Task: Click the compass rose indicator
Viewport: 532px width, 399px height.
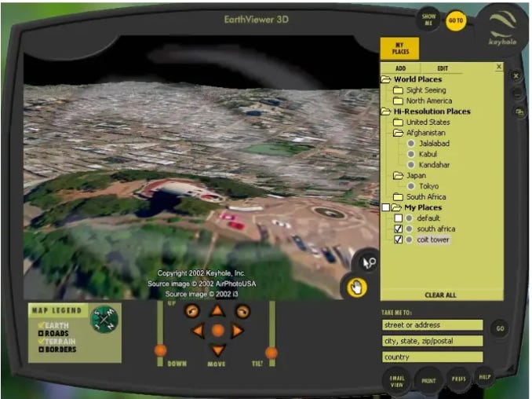Action: [x=104, y=319]
